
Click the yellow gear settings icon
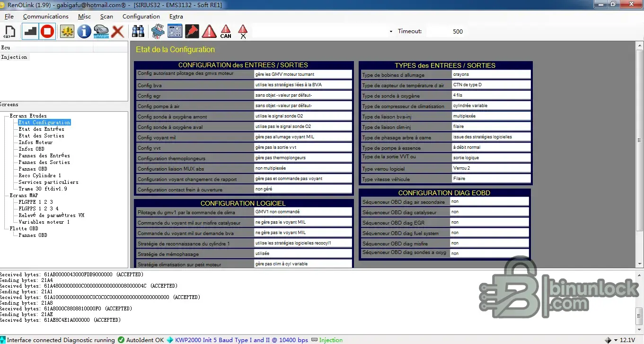[67, 32]
